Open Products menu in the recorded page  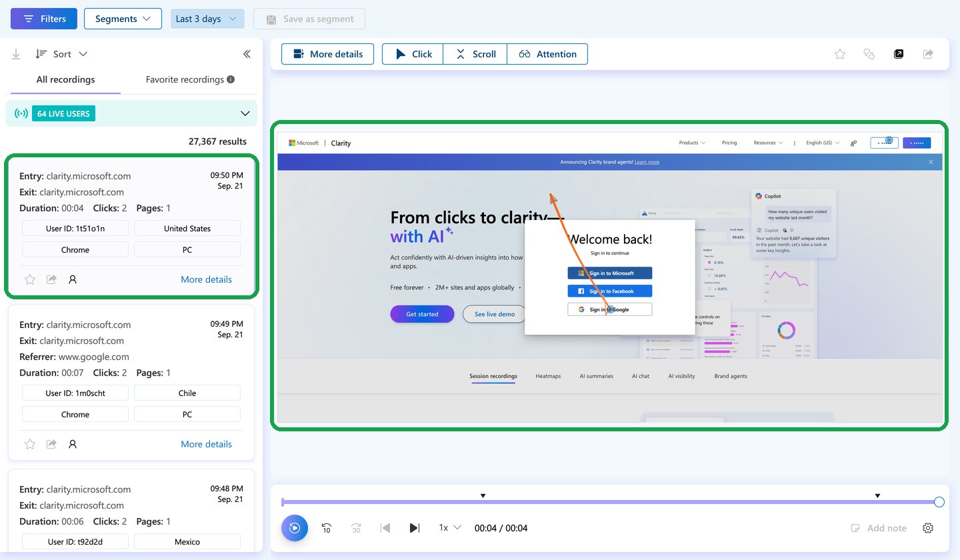pos(691,143)
